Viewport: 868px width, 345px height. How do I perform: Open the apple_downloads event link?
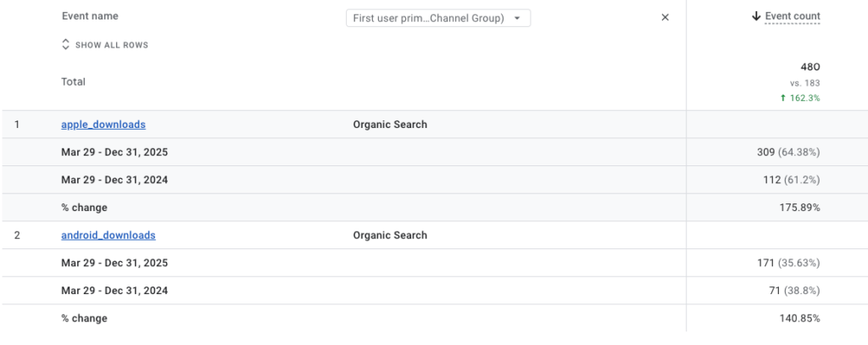pos(103,125)
